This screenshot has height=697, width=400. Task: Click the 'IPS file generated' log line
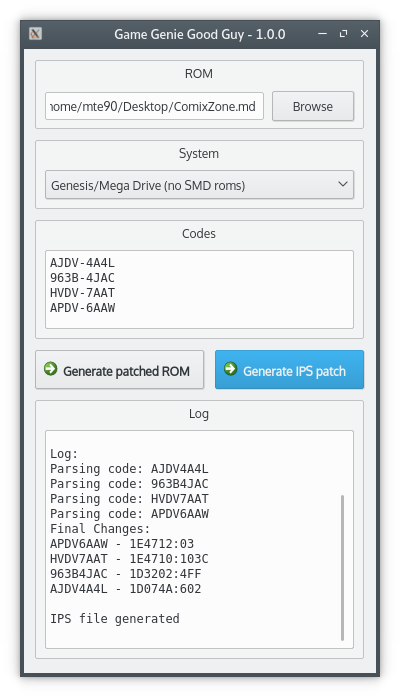(115, 619)
